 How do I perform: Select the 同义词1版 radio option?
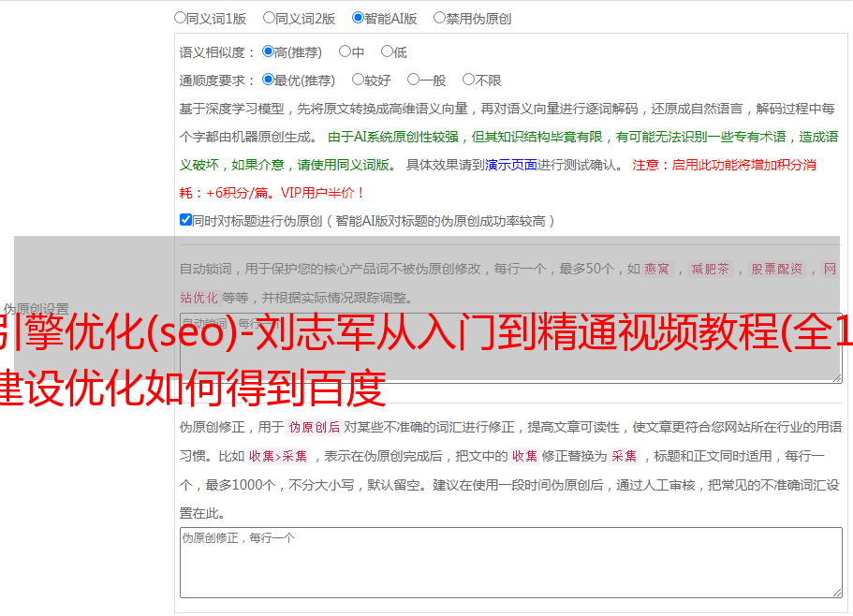[180, 18]
